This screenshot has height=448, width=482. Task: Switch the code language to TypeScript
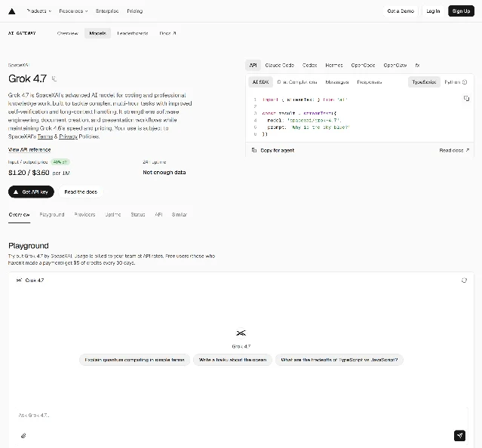point(424,82)
